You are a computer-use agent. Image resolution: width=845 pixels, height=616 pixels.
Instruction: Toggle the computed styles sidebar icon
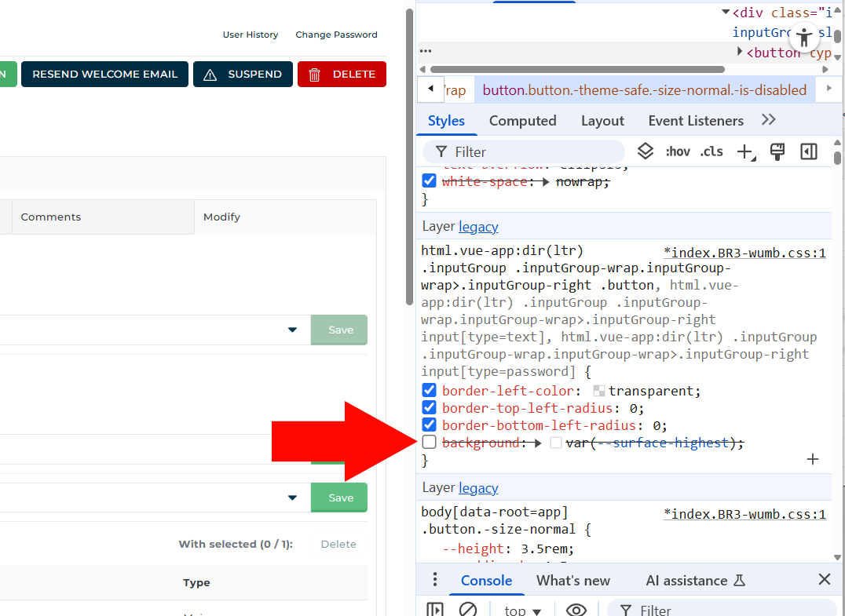click(x=808, y=152)
